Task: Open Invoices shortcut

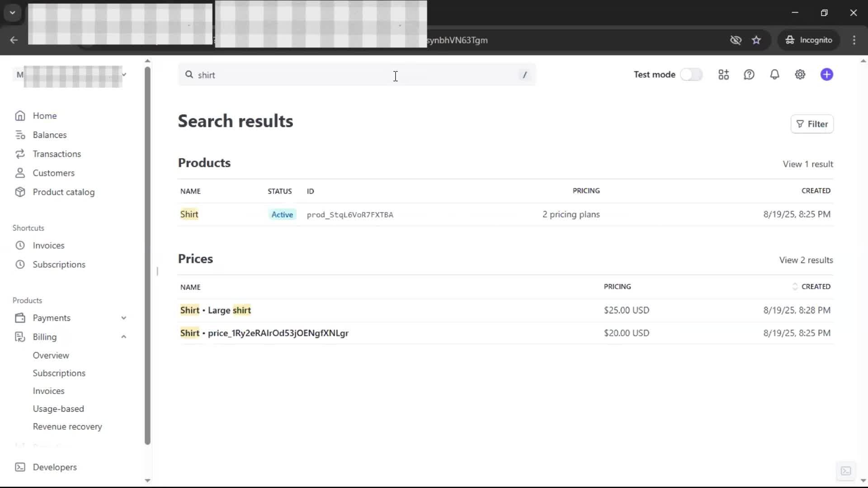Action: (48, 245)
